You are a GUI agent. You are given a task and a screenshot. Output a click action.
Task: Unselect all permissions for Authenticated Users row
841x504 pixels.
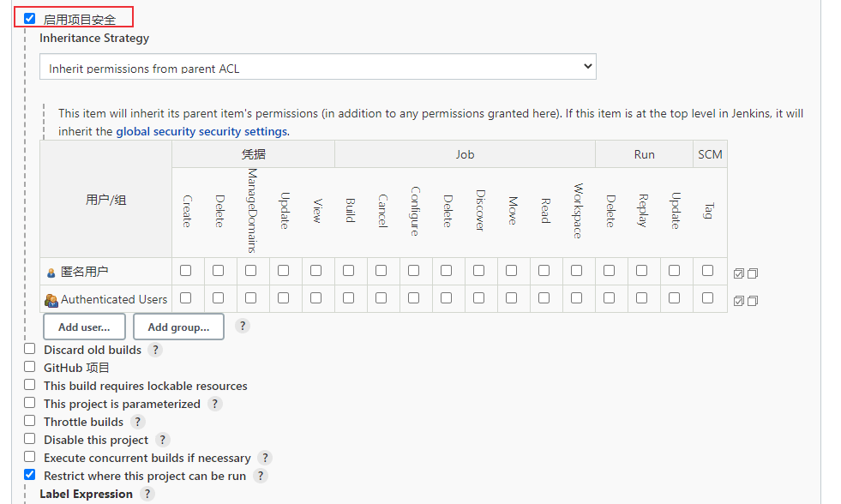click(753, 301)
